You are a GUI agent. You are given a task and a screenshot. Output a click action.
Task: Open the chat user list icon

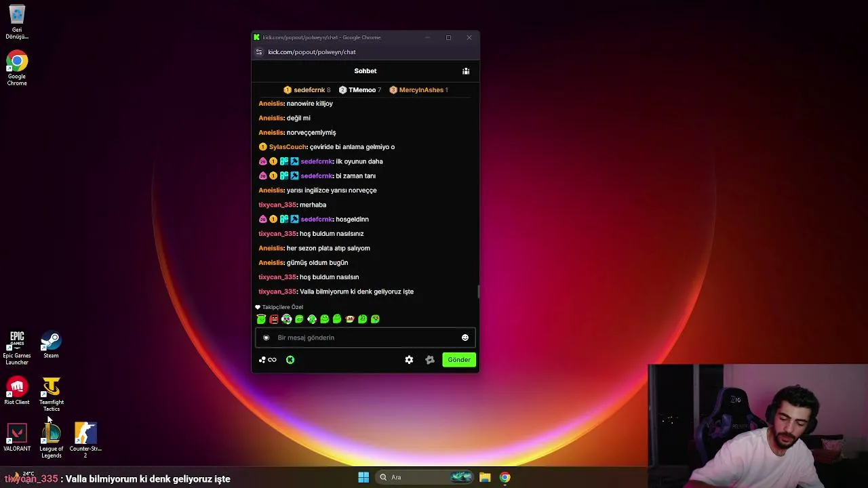tap(466, 71)
